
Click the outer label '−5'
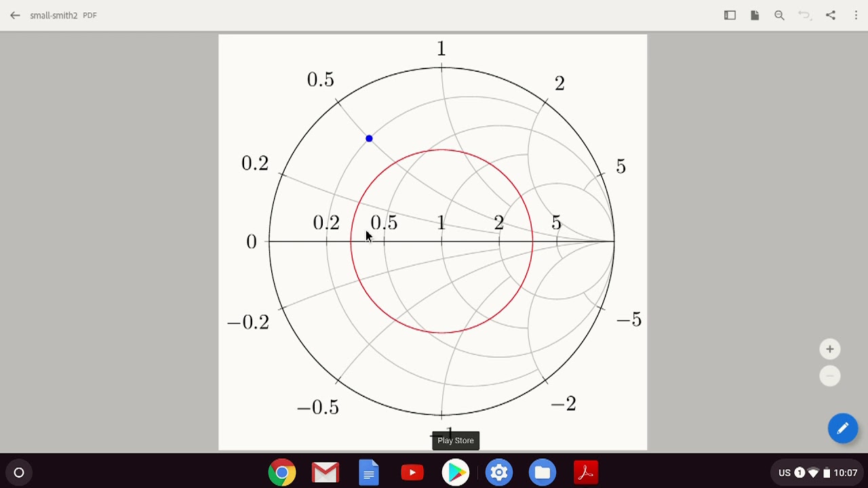629,319
